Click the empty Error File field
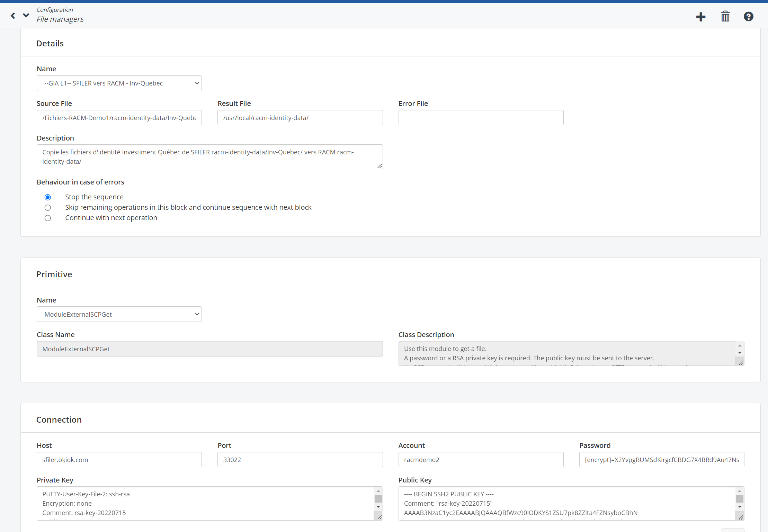Viewport: 768px width, 532px height. tap(481, 118)
